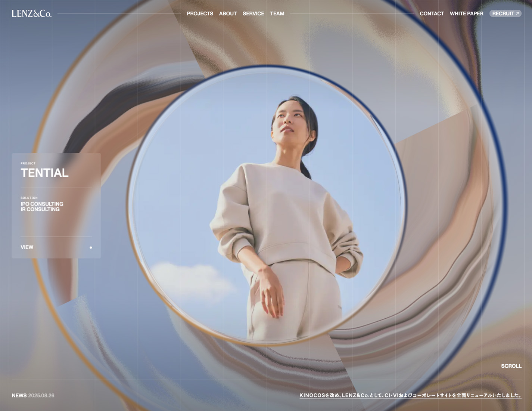Viewport: 532px width, 411px height.
Task: Click VIEW on the TENTIAL card
Action: click(27, 247)
